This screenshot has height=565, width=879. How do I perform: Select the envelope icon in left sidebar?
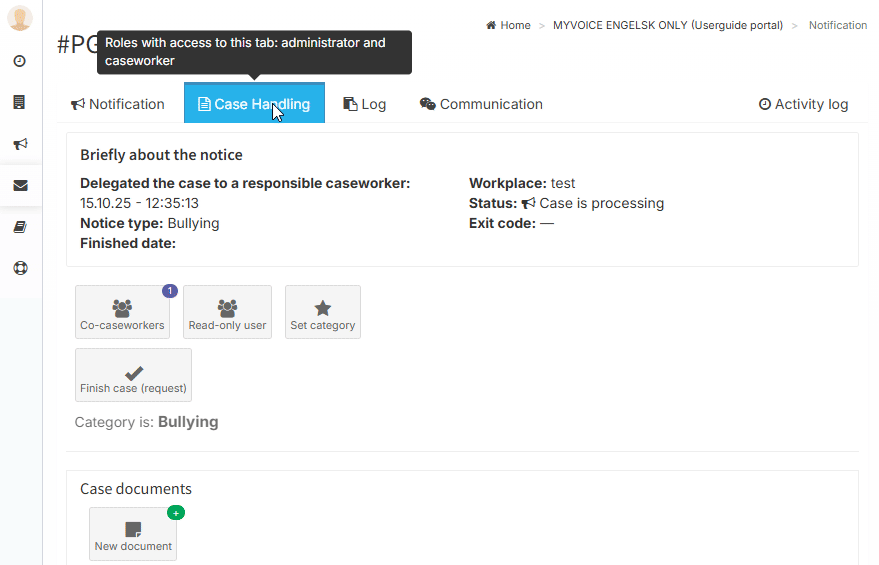tap(20, 186)
